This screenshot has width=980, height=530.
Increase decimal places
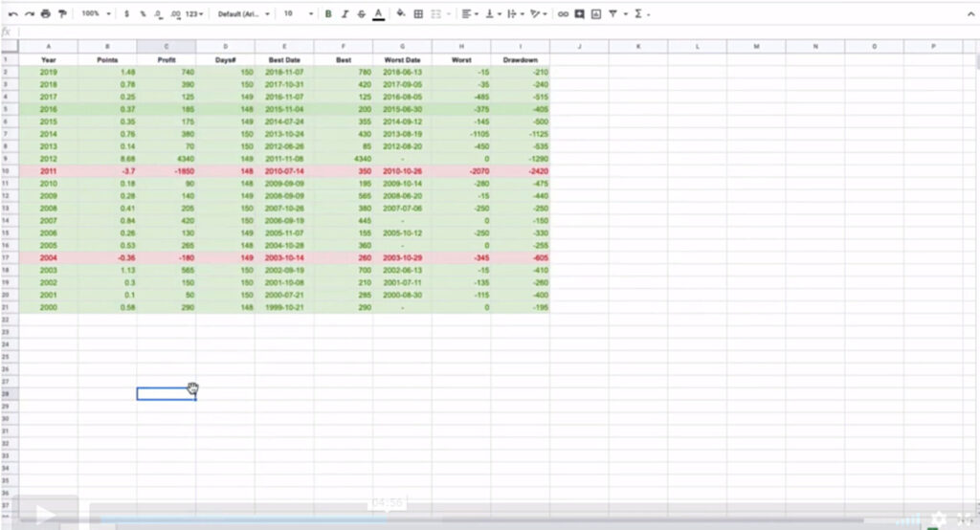point(176,13)
